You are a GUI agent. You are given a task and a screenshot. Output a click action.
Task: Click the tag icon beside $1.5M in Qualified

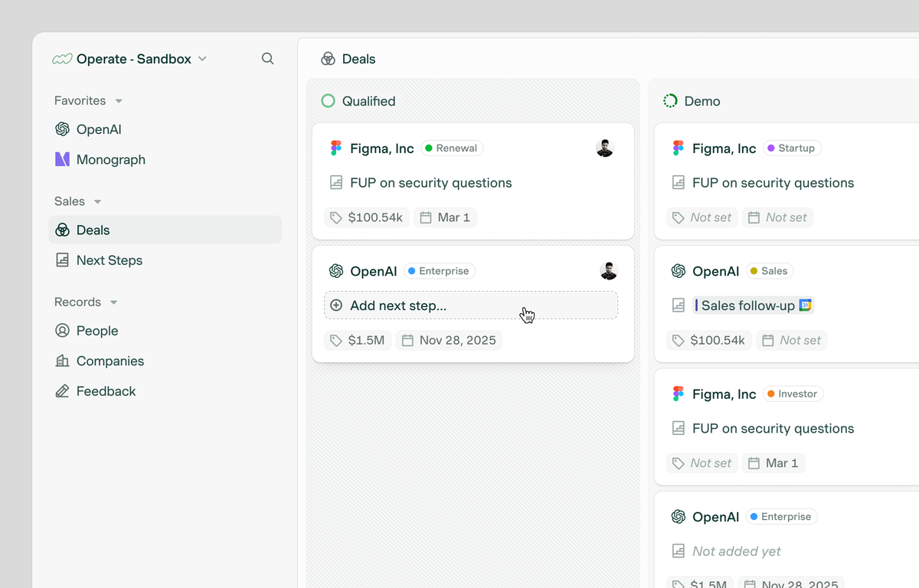pyautogui.click(x=335, y=340)
